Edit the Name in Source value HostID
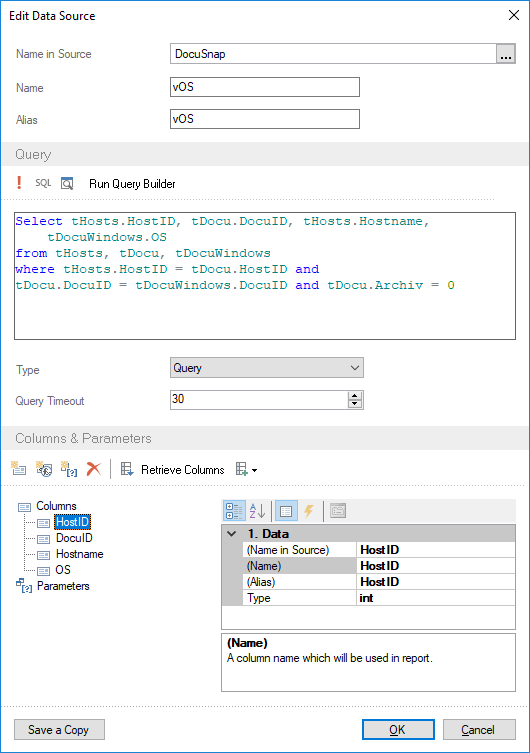Screen dimensions: 530x753 [x=436, y=550]
